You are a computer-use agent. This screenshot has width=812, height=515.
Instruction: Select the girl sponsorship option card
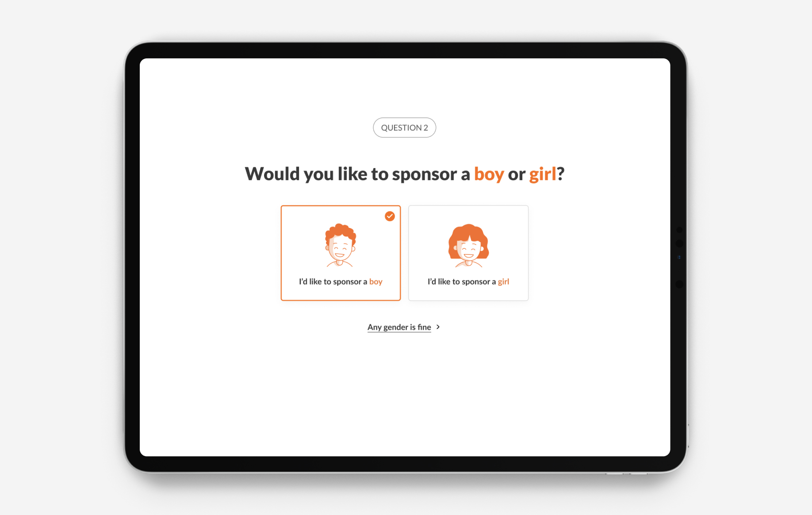point(468,253)
